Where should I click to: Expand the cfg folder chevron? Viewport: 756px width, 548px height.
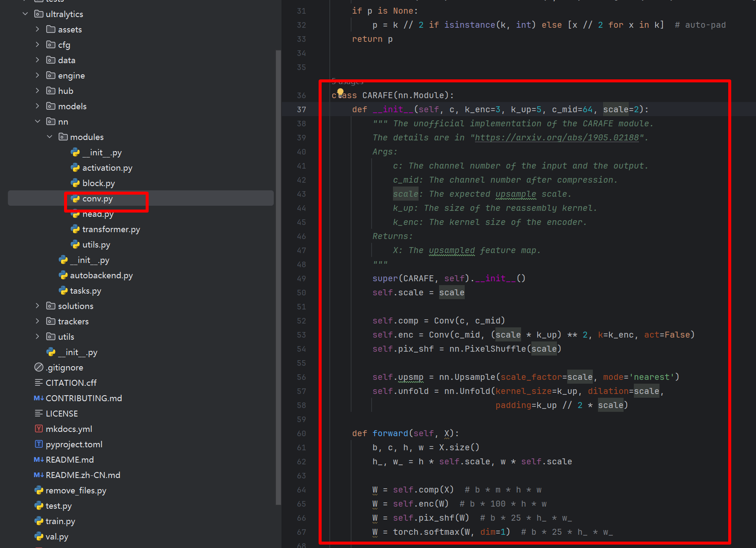[x=38, y=45]
